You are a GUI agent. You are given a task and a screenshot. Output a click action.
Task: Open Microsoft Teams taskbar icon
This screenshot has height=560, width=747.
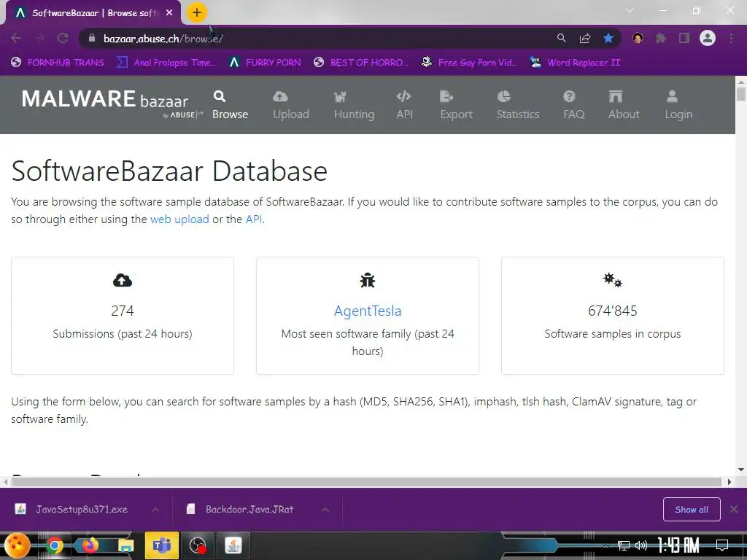click(x=161, y=545)
